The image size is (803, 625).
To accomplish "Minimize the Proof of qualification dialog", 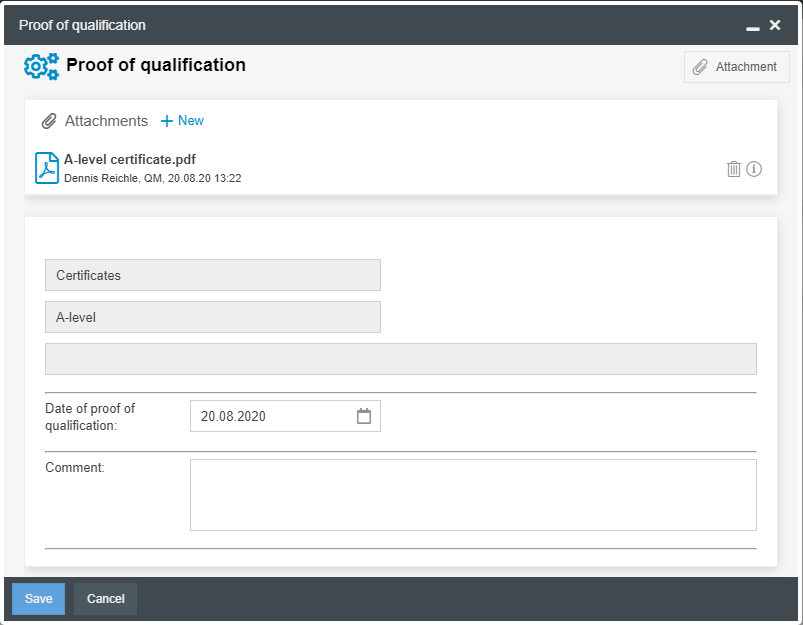I will click(x=753, y=26).
